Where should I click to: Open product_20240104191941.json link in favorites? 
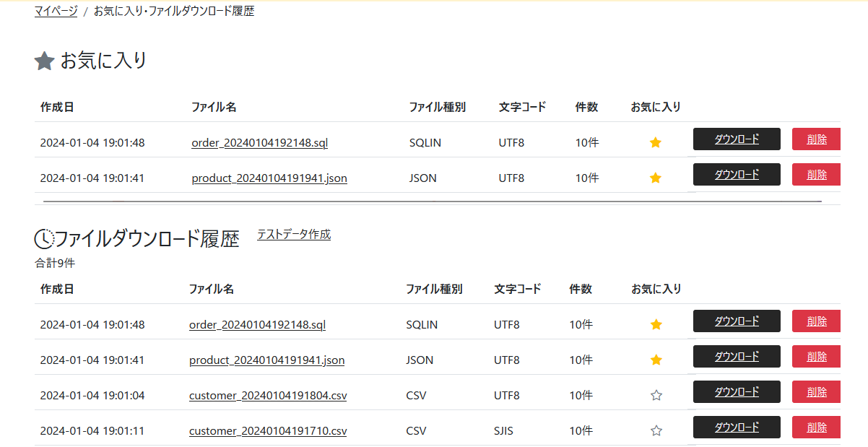pyautogui.click(x=269, y=178)
